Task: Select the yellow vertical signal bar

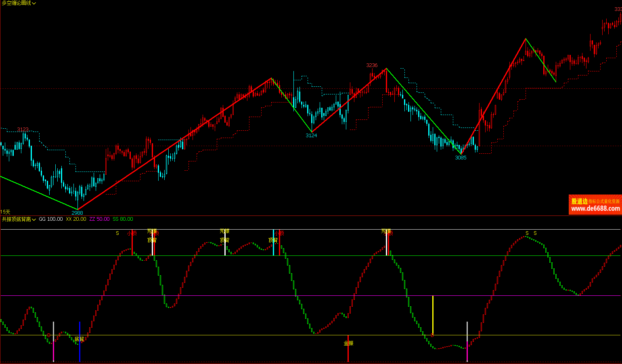Action: pyautogui.click(x=433, y=315)
